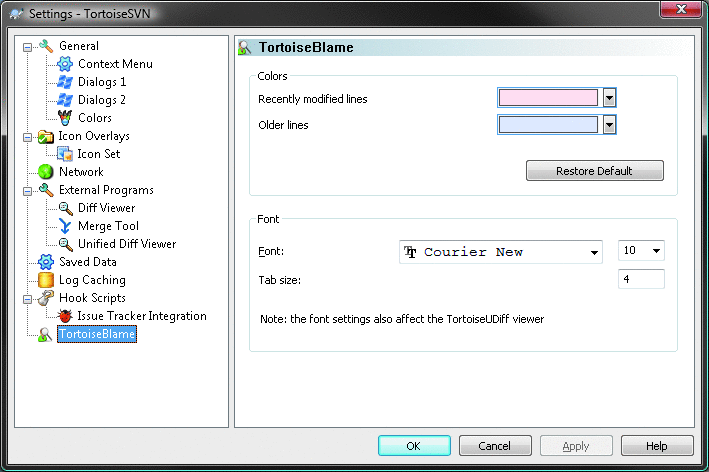Click the External Programs wrench icon
The width and height of the screenshot is (709, 472).
46,190
